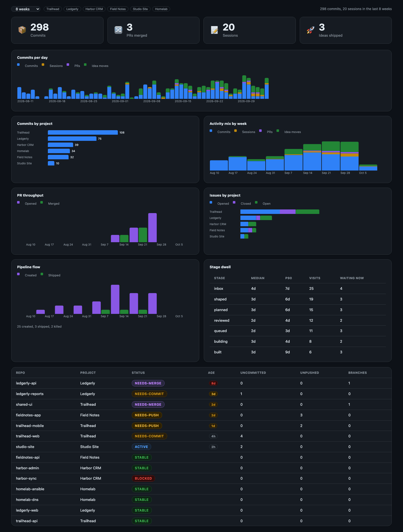Click the rocket icon on Ideas shipped card
Viewport: 403px width, 532px height.
point(311,30)
